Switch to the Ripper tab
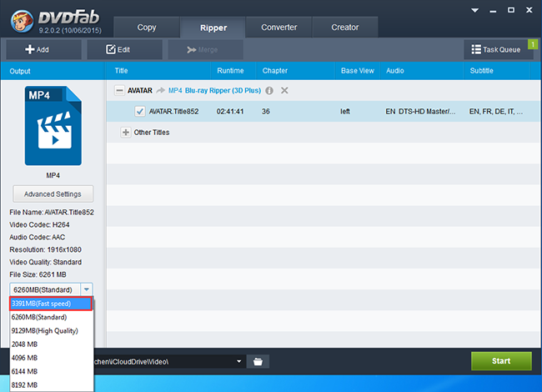Viewport: 542px width, 392px height. click(213, 28)
